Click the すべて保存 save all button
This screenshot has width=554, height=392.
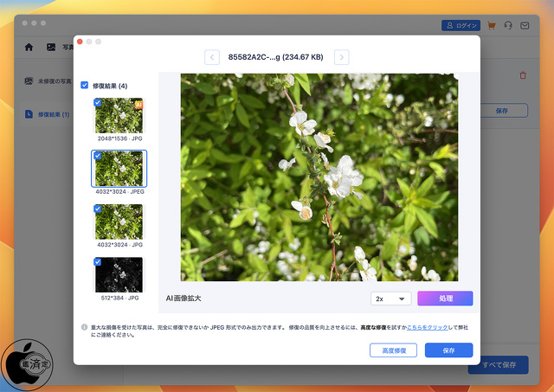499,365
